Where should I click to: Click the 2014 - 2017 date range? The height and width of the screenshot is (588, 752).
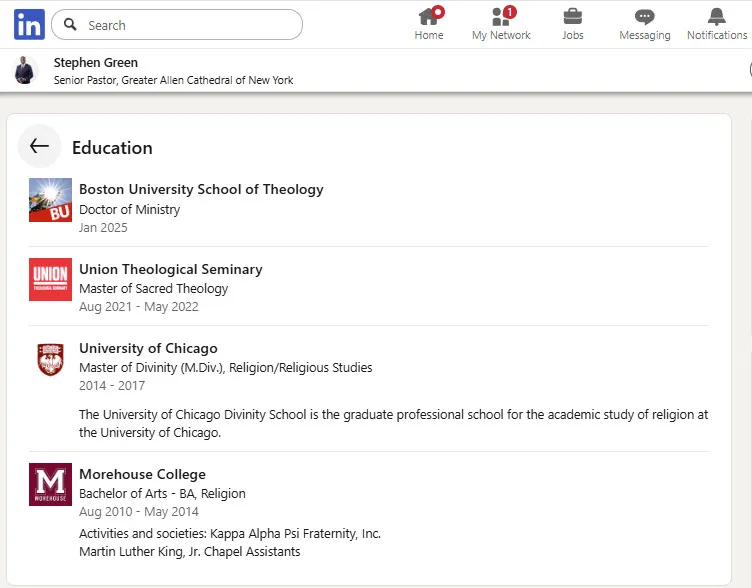(x=112, y=386)
